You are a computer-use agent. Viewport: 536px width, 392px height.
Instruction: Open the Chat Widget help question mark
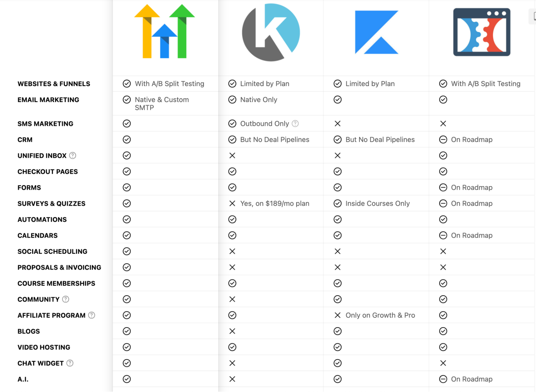pos(70,363)
